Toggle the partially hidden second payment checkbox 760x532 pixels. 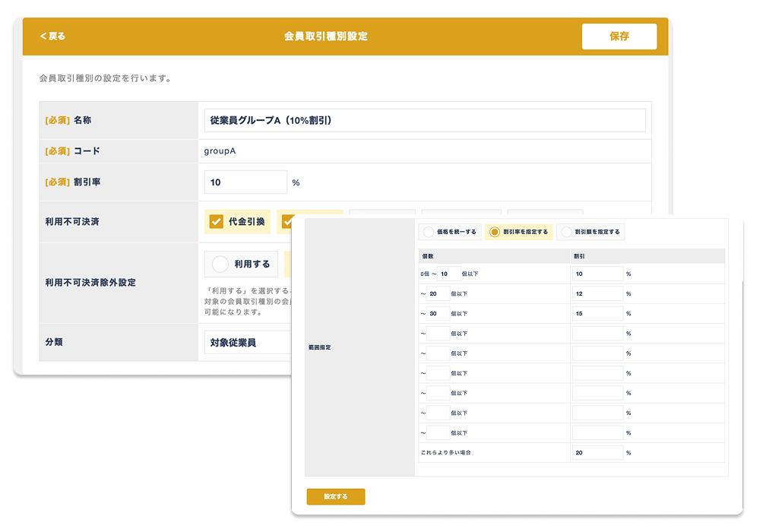coord(289,222)
